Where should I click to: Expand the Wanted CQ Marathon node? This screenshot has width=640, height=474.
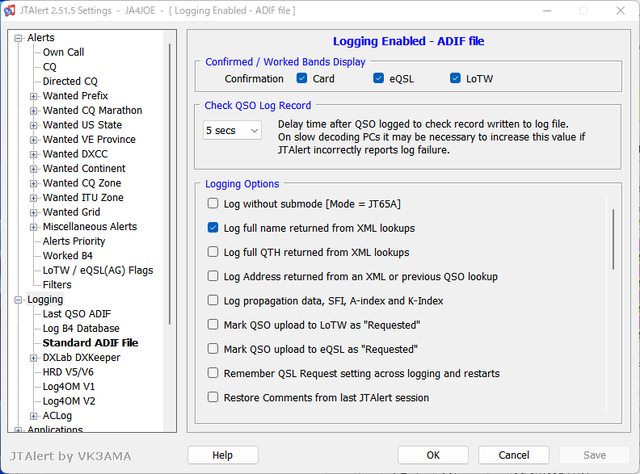(x=33, y=111)
